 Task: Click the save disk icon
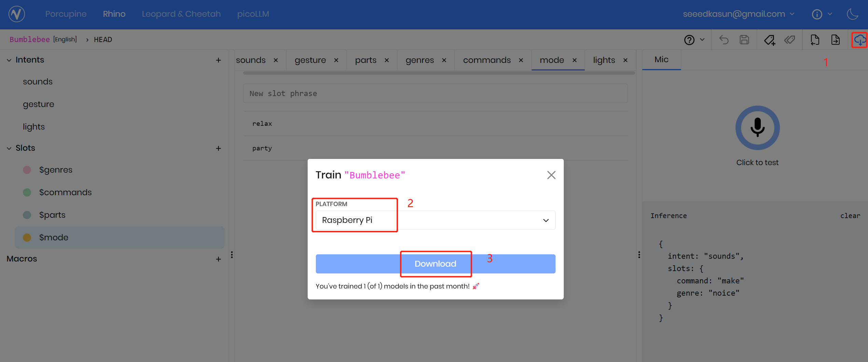click(x=744, y=40)
